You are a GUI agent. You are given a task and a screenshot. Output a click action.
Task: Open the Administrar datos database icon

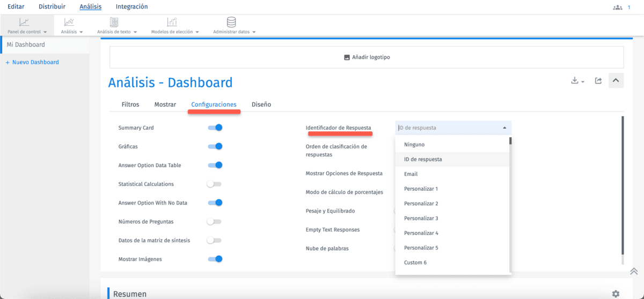tap(231, 22)
